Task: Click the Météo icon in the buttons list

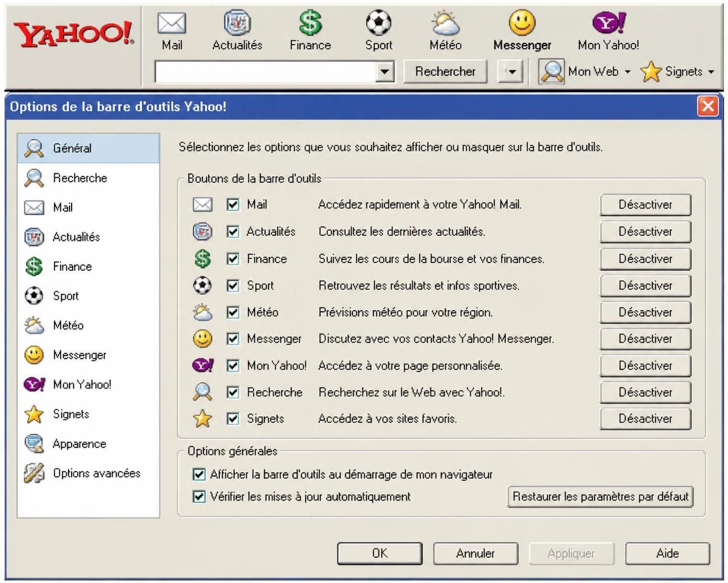Action: point(203,312)
